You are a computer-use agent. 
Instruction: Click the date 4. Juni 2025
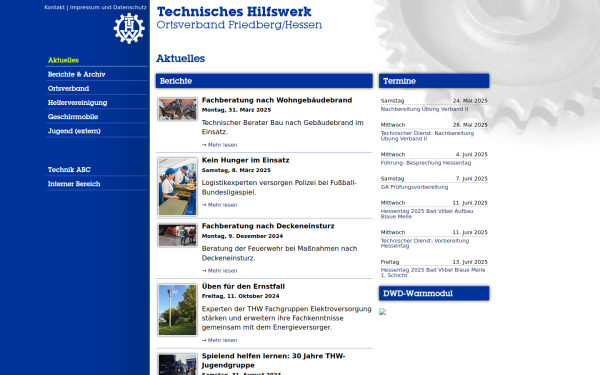[x=471, y=155]
